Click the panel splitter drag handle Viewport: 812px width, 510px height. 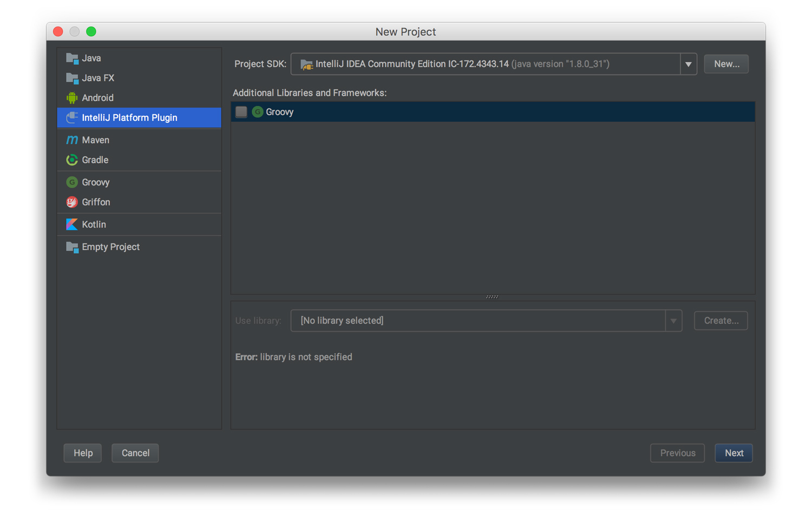tap(492, 297)
